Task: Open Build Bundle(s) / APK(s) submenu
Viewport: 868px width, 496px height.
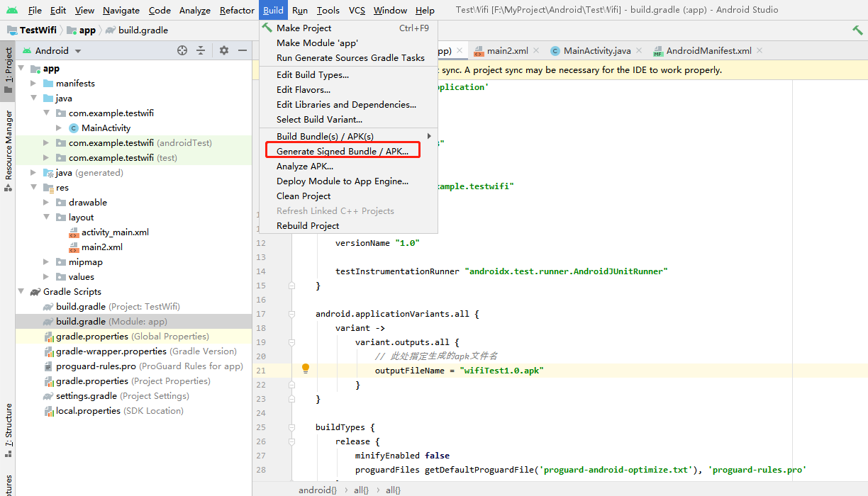Action: pos(347,137)
